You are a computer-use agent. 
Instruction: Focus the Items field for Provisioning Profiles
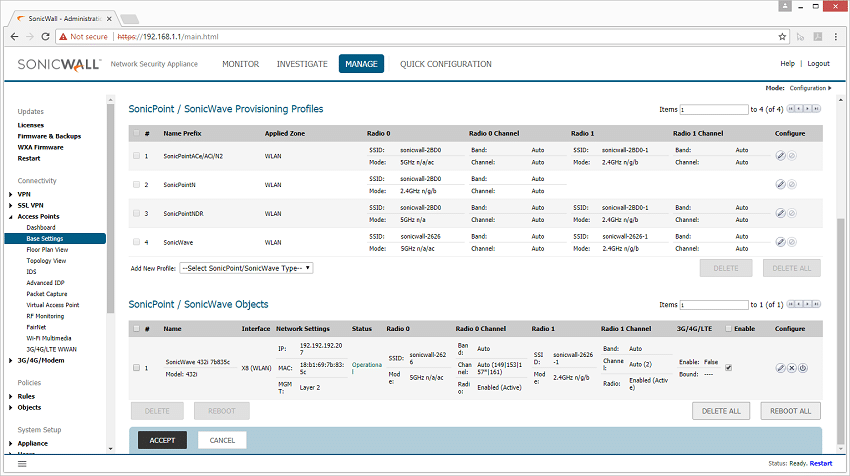coord(714,110)
